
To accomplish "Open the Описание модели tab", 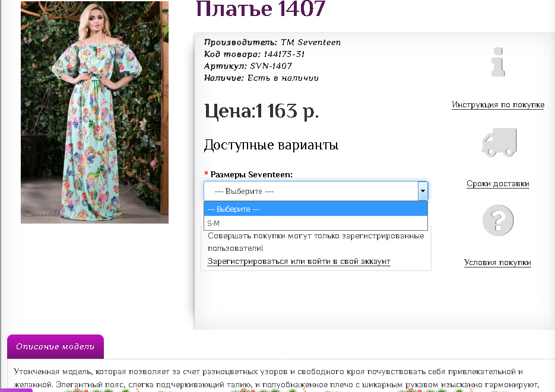I will pyautogui.click(x=56, y=346).
